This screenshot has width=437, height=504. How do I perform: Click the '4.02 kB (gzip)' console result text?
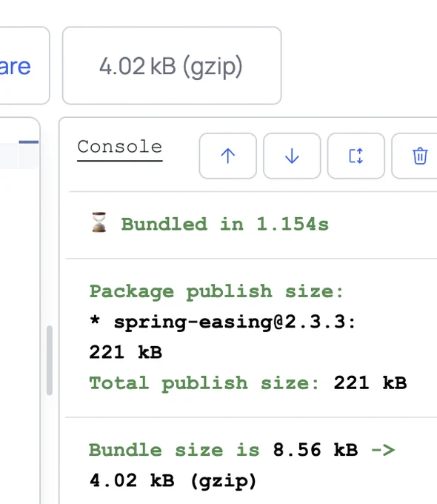click(x=173, y=480)
